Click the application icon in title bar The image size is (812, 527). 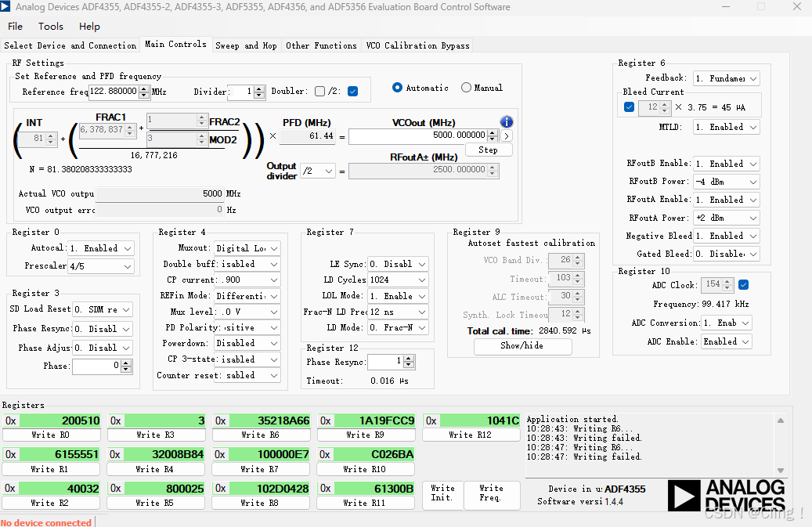tap(5, 7)
